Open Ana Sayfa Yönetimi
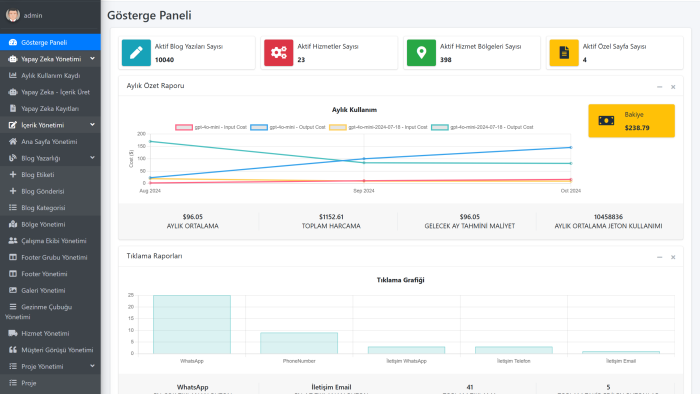 (50, 141)
